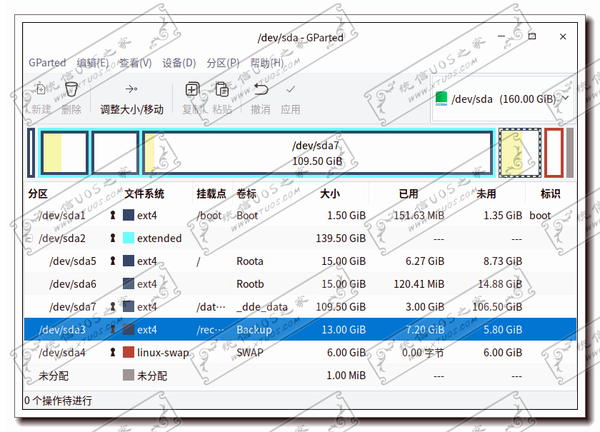Select the 未分配 unallocated row name
The image size is (600, 432).
[x=53, y=376]
